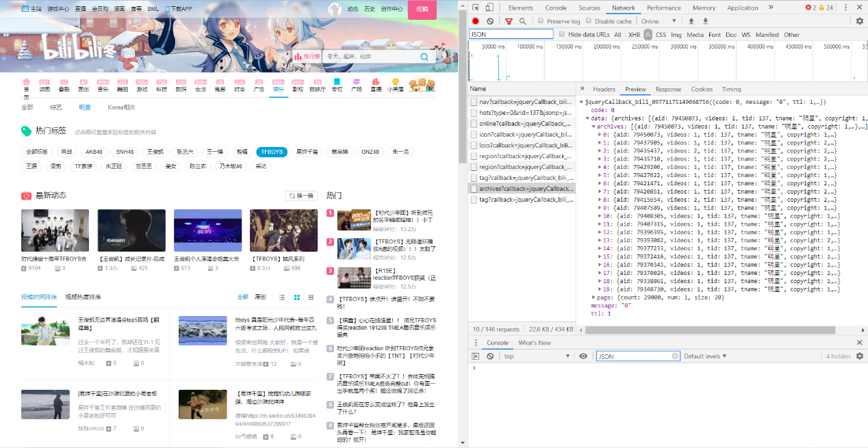Check the Hide data URLs checkbox
Viewport: 868px width, 448px height.
[x=562, y=34]
